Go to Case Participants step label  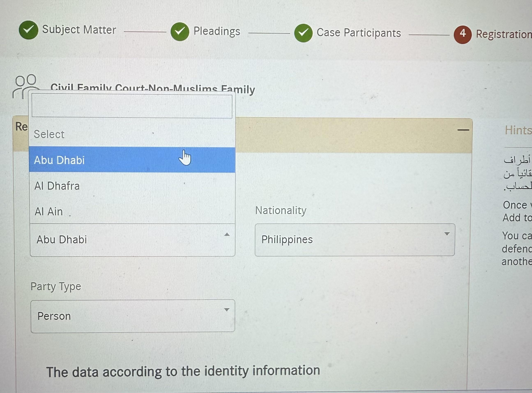(359, 33)
